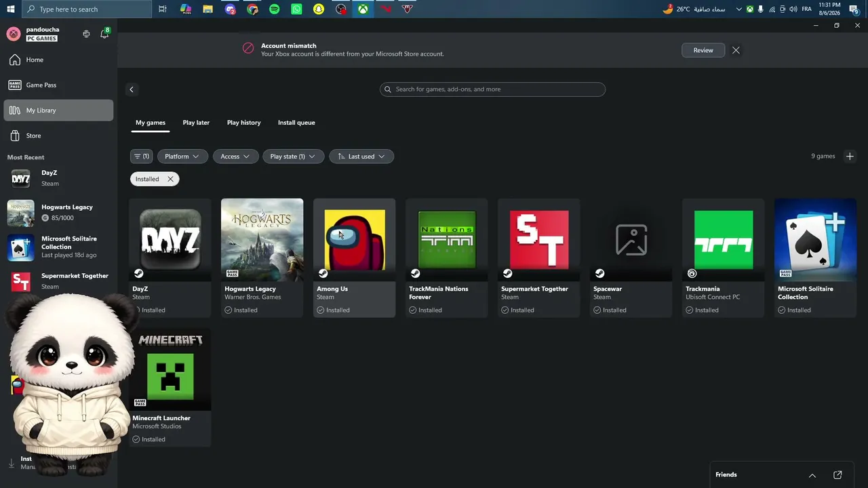Switch to the My games tab

151,123
